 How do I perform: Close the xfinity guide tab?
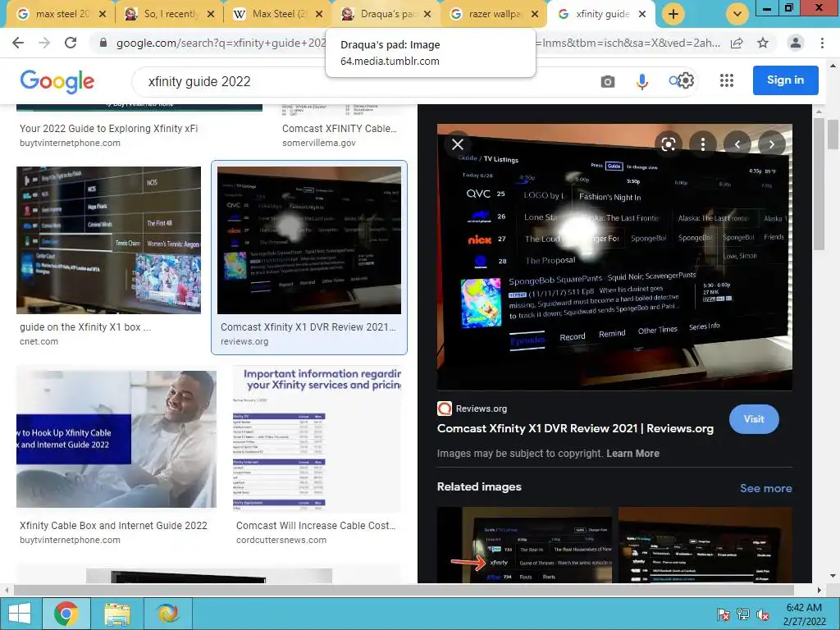[x=642, y=15]
